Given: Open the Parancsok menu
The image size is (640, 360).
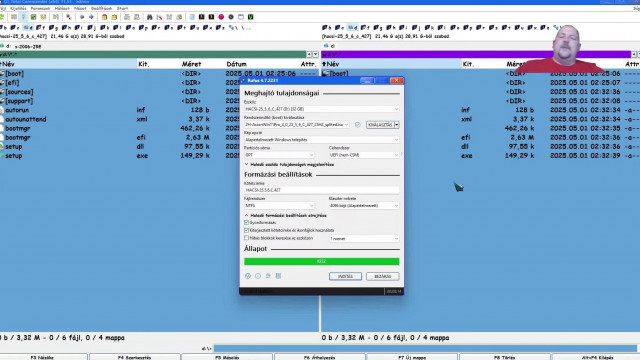Looking at the screenshot, I should tap(40, 8).
